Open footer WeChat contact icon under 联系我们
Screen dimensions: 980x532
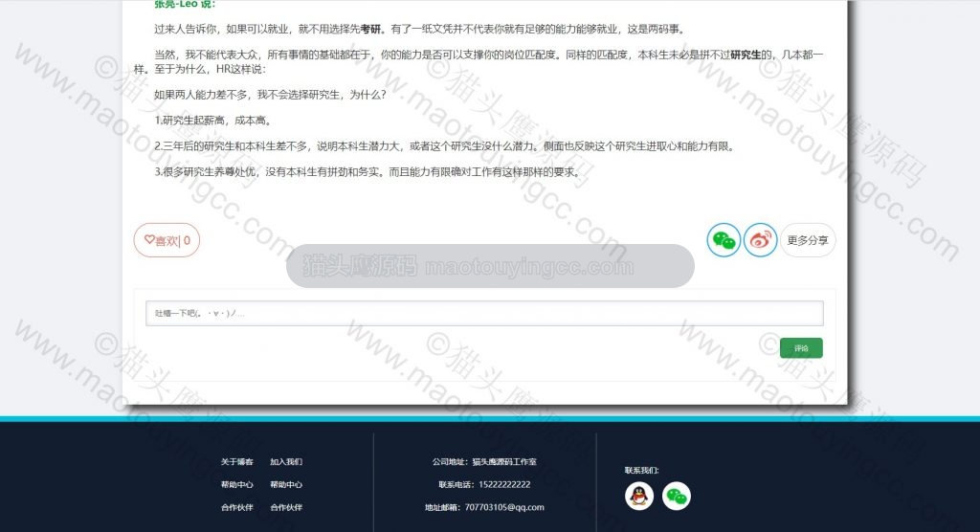(x=677, y=497)
